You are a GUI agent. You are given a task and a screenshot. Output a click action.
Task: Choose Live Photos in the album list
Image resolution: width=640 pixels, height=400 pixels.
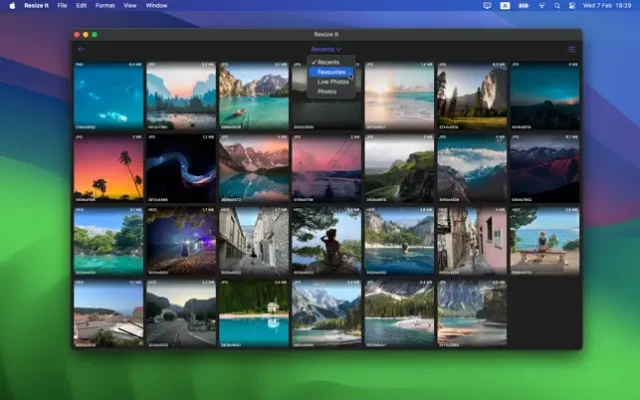[x=332, y=82]
